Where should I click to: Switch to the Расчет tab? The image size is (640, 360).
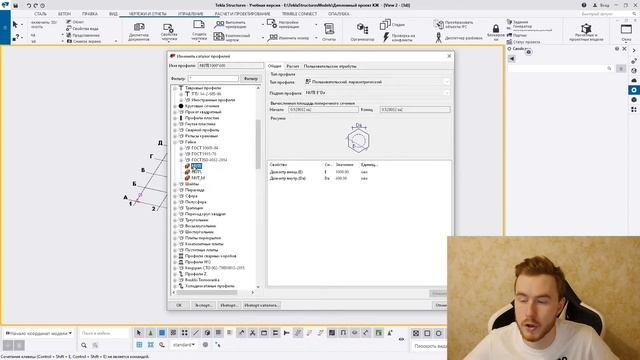coord(293,66)
